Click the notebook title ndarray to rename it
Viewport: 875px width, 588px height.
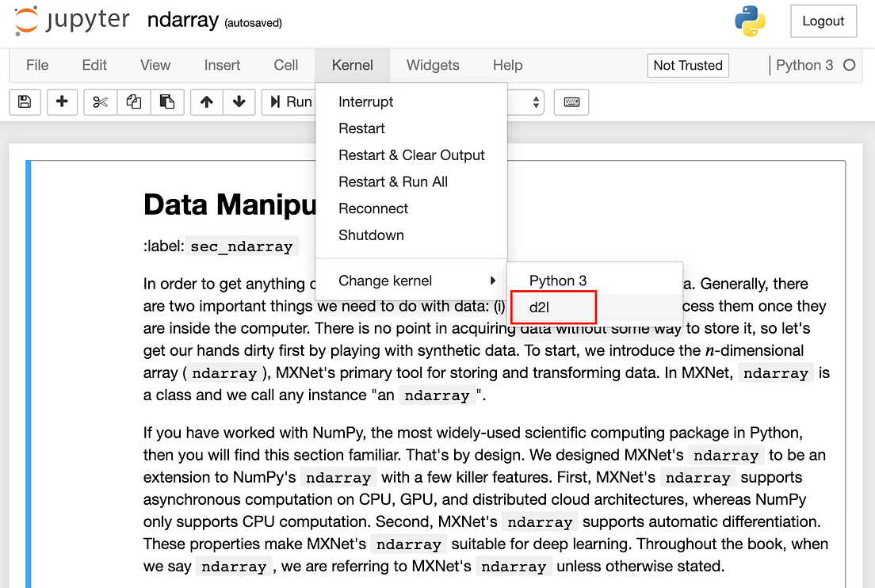pos(183,20)
